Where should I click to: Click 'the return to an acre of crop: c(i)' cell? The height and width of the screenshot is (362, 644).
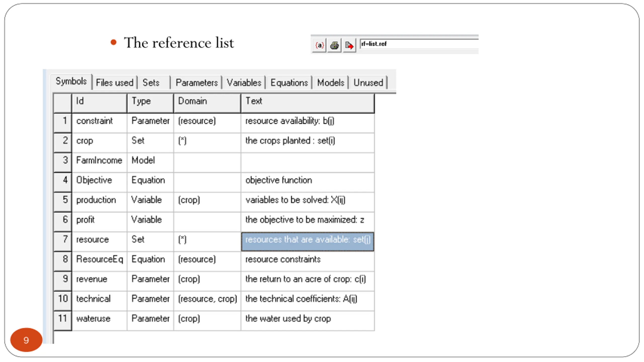[x=308, y=281]
